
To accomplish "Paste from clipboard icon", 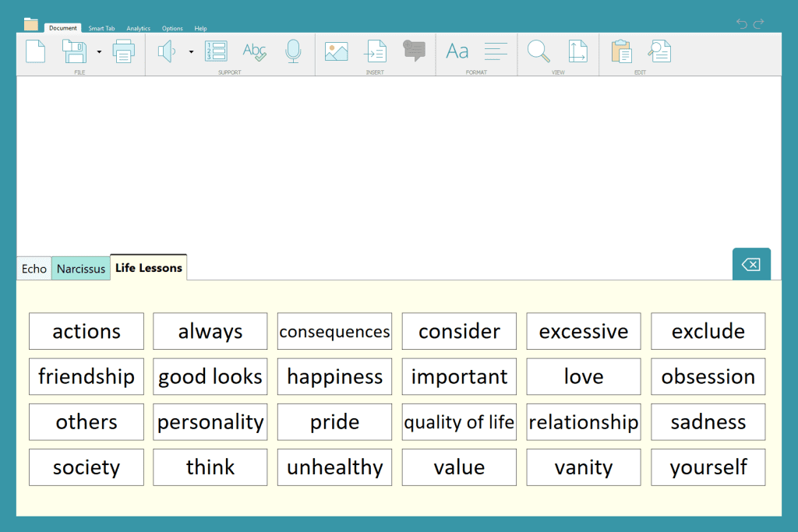I will click(621, 51).
